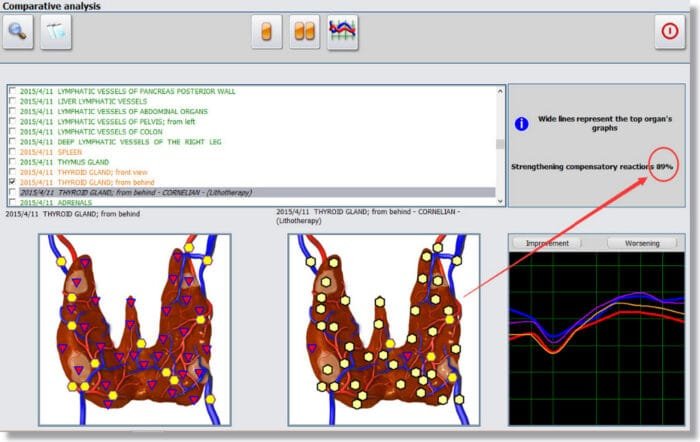Check THYROID GLAND; front view checkbox
Image resolution: width=700 pixels, height=442 pixels.
[12, 172]
